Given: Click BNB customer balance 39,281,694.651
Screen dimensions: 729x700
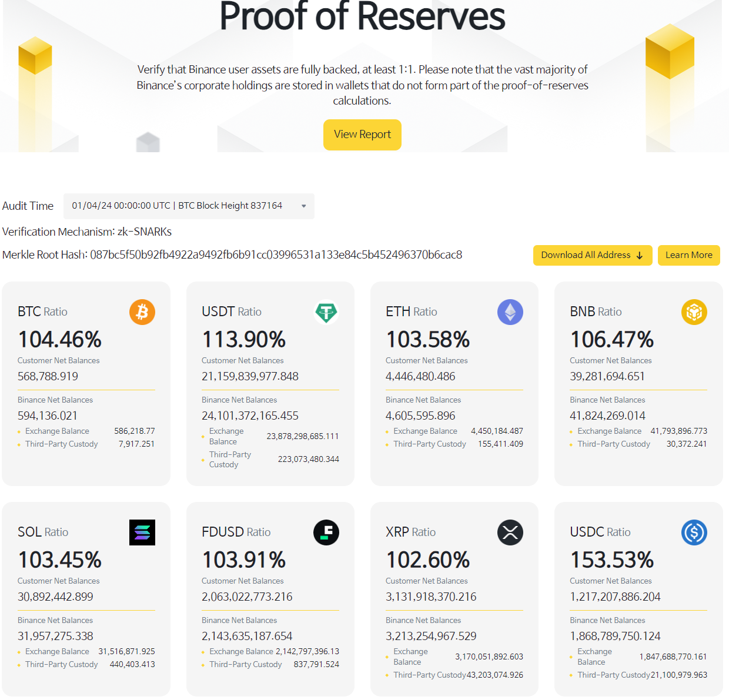Looking at the screenshot, I should (x=607, y=376).
